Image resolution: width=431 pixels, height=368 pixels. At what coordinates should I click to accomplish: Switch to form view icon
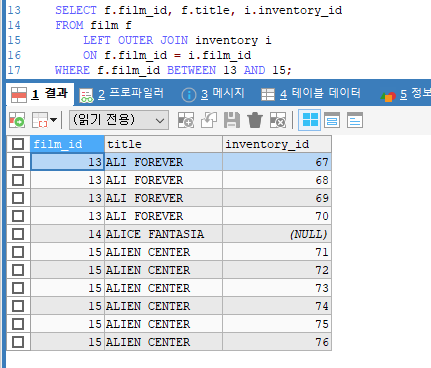[332, 120]
